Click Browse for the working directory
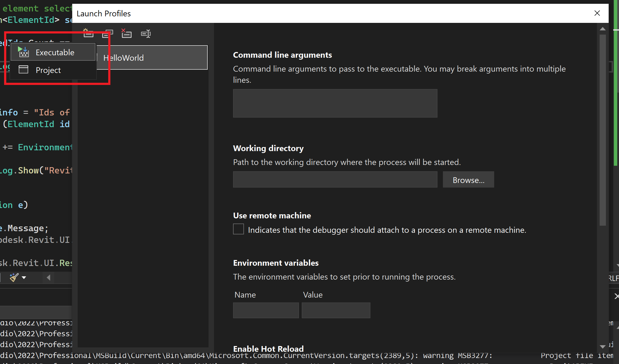Viewport: 619px width, 364px height. [x=468, y=180]
